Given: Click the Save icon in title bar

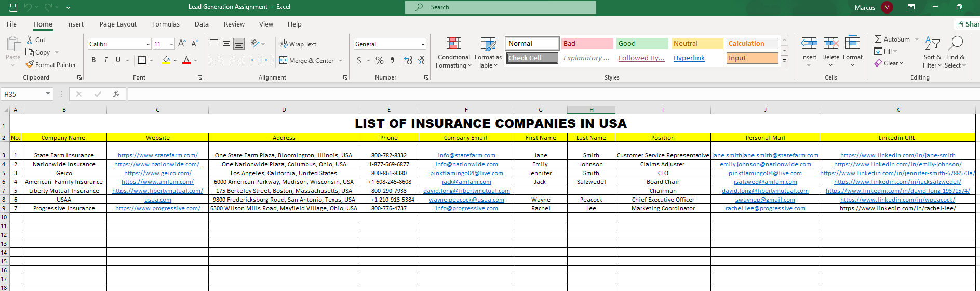Looking at the screenshot, I should (x=13, y=7).
